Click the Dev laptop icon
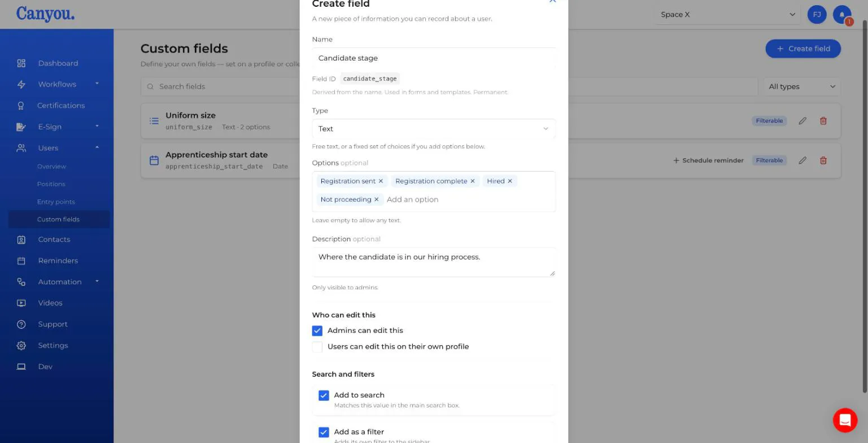 point(21,367)
